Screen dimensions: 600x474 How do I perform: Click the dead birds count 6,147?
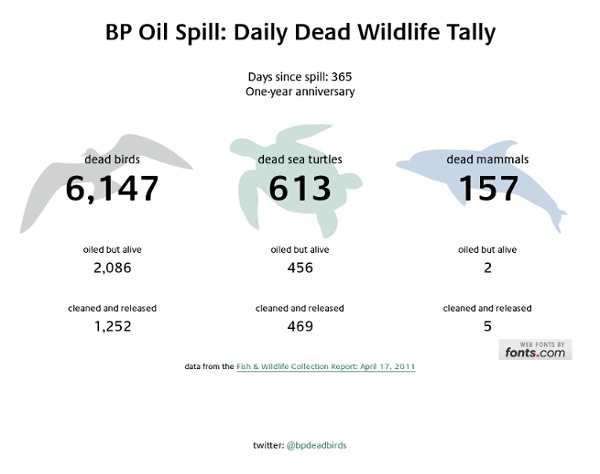point(112,187)
